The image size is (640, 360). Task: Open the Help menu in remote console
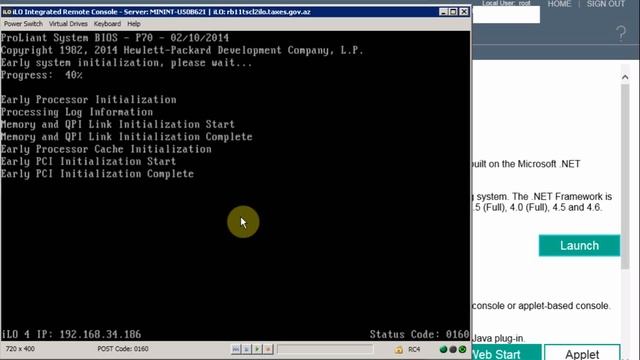click(134, 24)
